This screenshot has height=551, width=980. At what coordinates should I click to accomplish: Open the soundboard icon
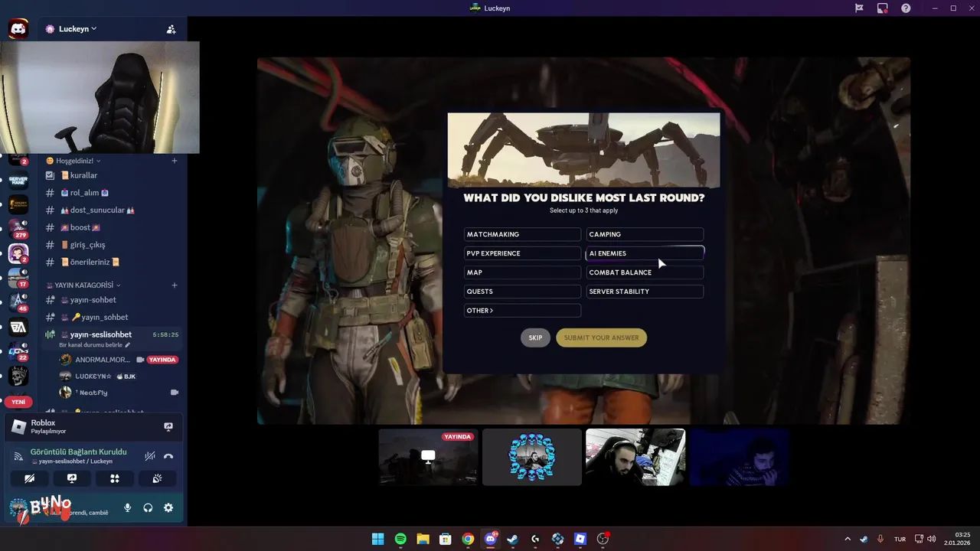tap(158, 478)
